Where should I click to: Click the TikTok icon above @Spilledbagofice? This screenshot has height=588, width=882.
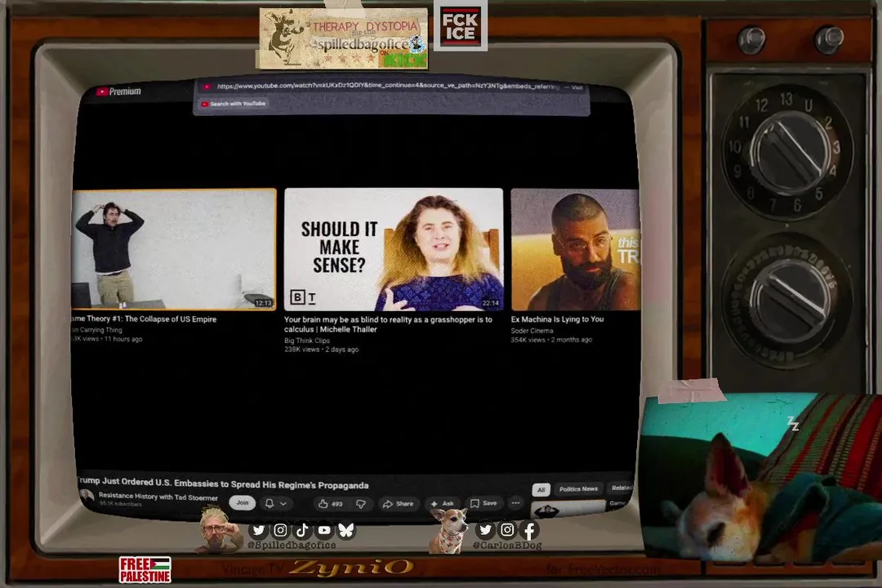302,530
